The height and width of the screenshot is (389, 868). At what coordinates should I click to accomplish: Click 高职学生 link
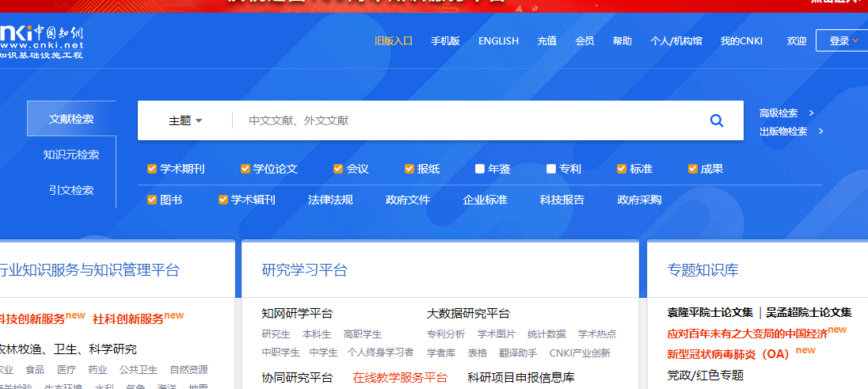tap(362, 334)
